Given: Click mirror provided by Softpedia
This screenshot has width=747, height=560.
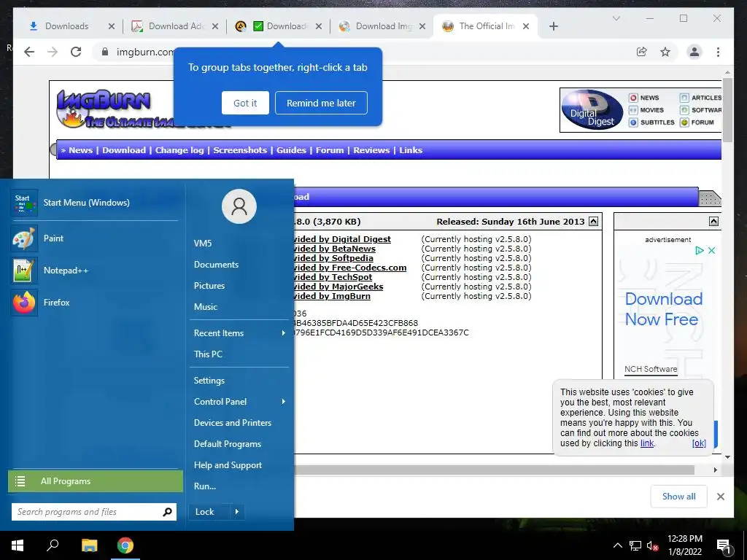Looking at the screenshot, I should (333, 258).
